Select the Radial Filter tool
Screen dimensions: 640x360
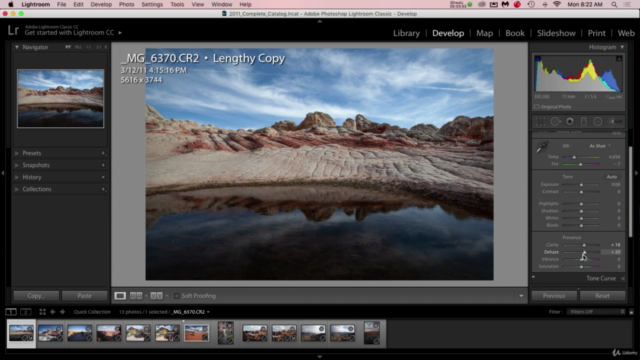(598, 122)
